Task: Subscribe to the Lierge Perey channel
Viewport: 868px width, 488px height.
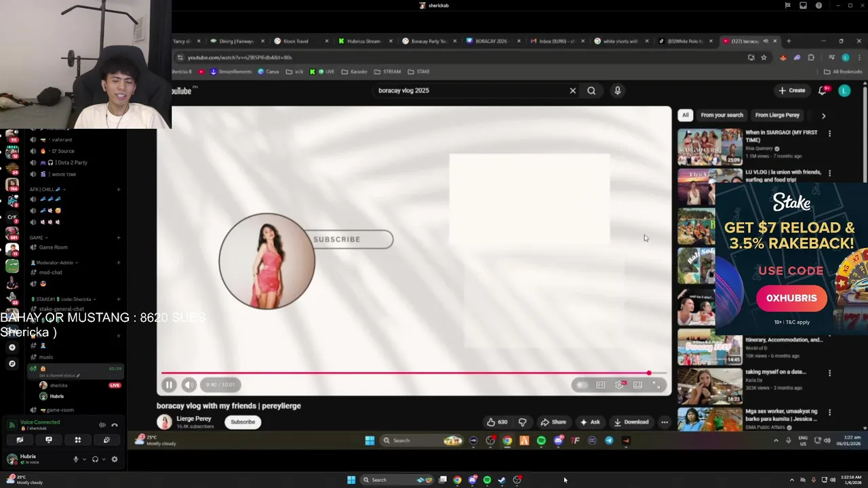Action: 243,422
